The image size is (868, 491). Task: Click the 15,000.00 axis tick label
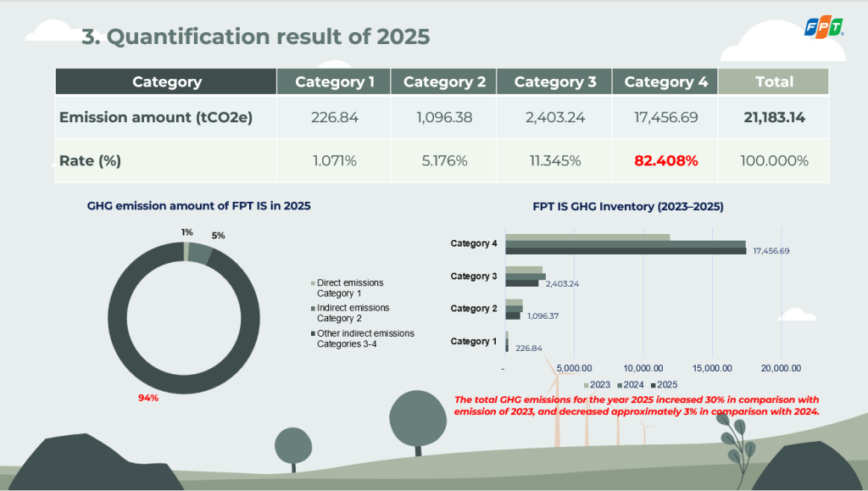tap(712, 368)
